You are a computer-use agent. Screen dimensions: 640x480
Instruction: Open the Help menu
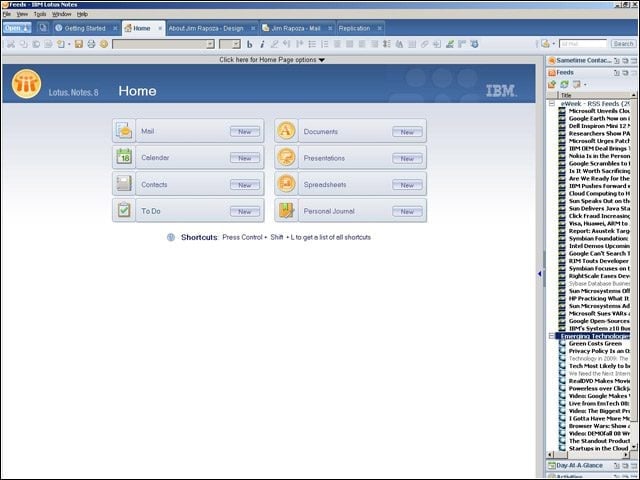[x=82, y=14]
